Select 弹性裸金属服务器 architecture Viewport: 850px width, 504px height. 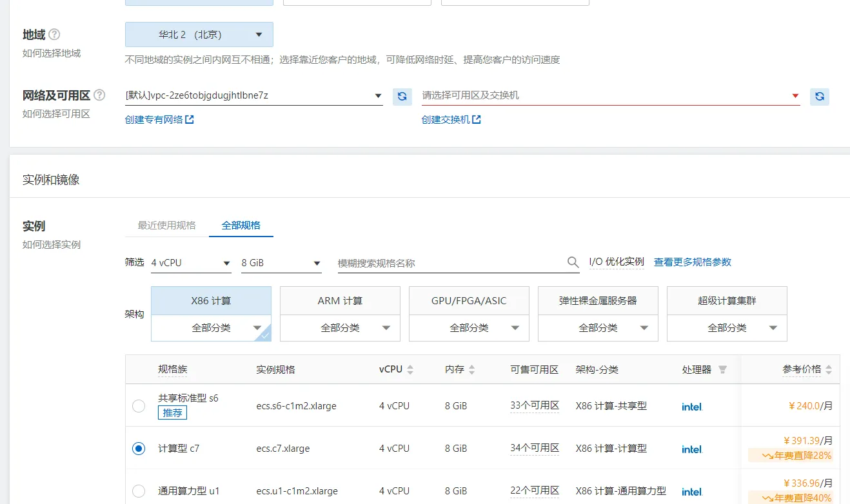598,301
